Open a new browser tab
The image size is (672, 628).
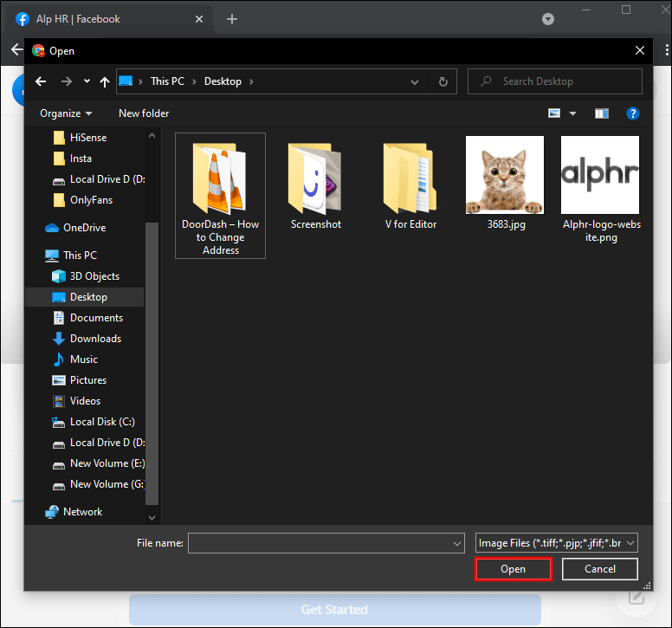[x=232, y=19]
